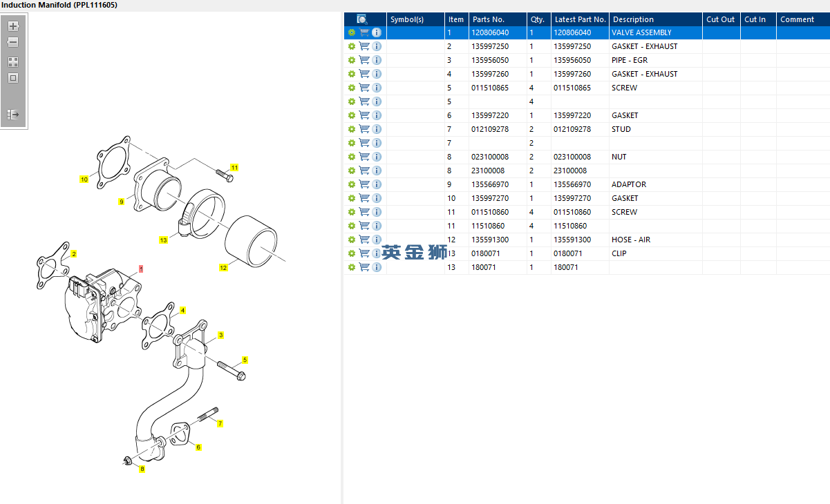Select callout 13 on the clip
This screenshot has height=504, width=830.
point(163,240)
